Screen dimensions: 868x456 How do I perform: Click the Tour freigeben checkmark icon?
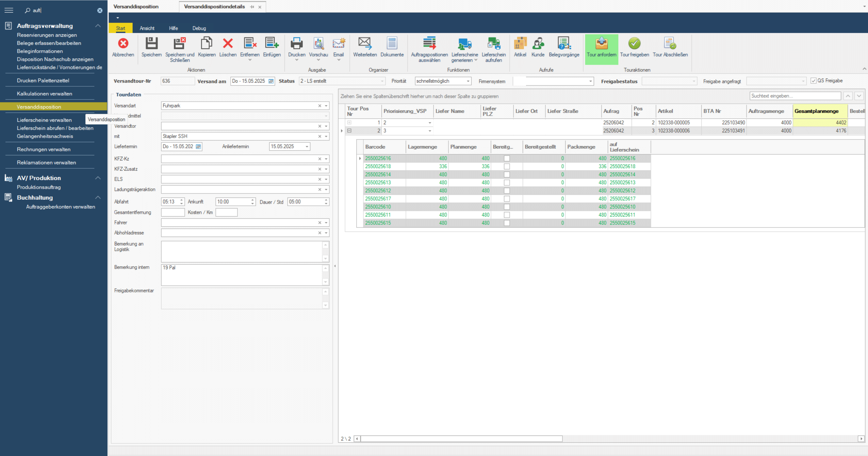pos(634,44)
